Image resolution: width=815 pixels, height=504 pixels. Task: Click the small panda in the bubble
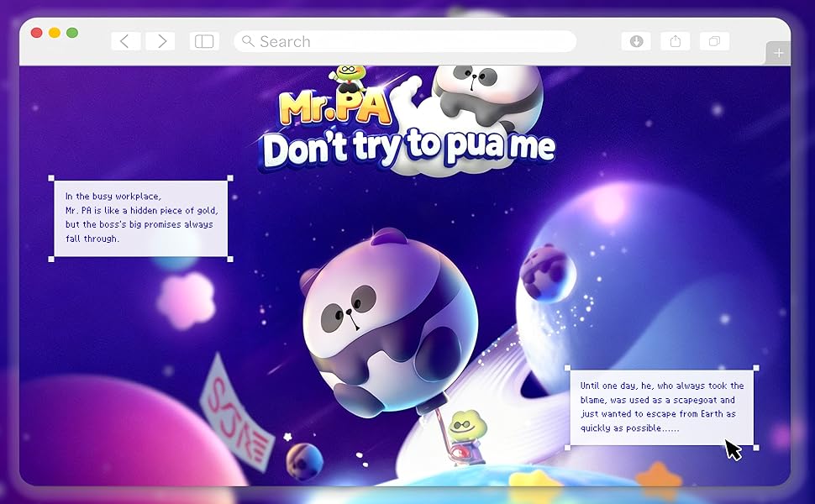click(547, 273)
